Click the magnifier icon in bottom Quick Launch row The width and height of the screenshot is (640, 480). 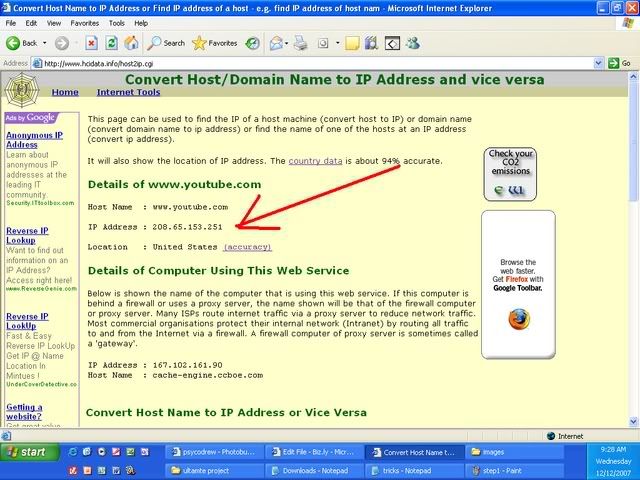pyautogui.click(x=131, y=470)
